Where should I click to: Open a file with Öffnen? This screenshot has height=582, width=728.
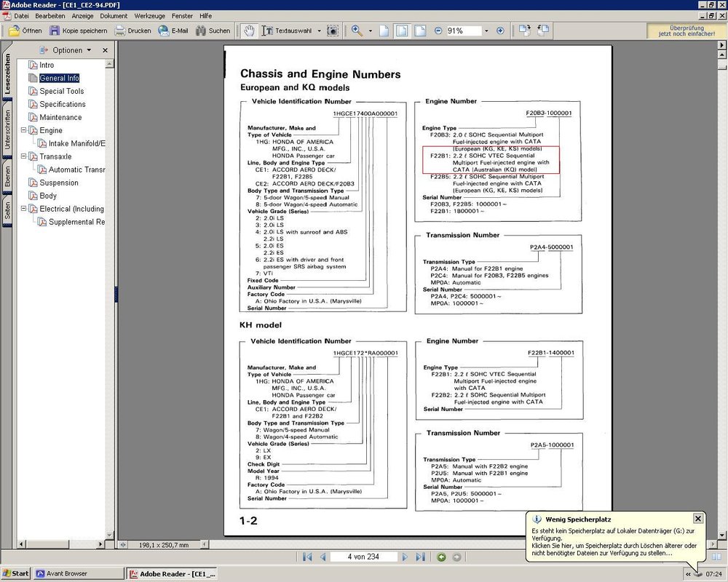(25, 31)
